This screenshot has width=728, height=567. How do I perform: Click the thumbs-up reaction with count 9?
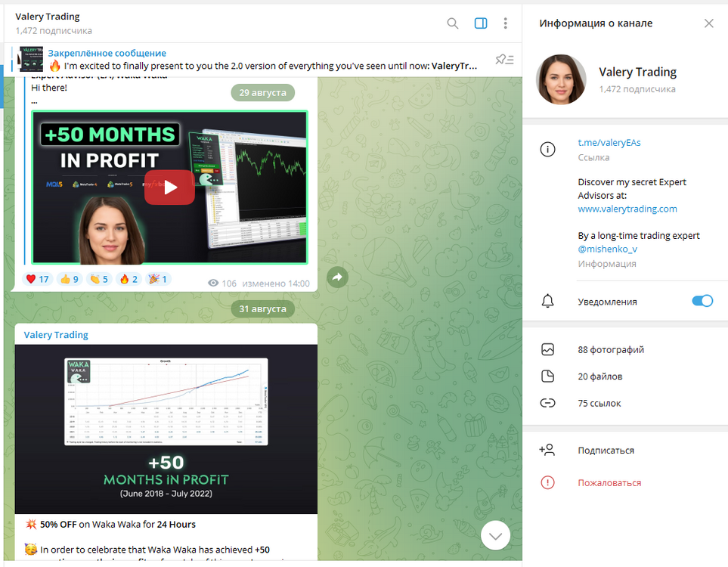coord(70,279)
